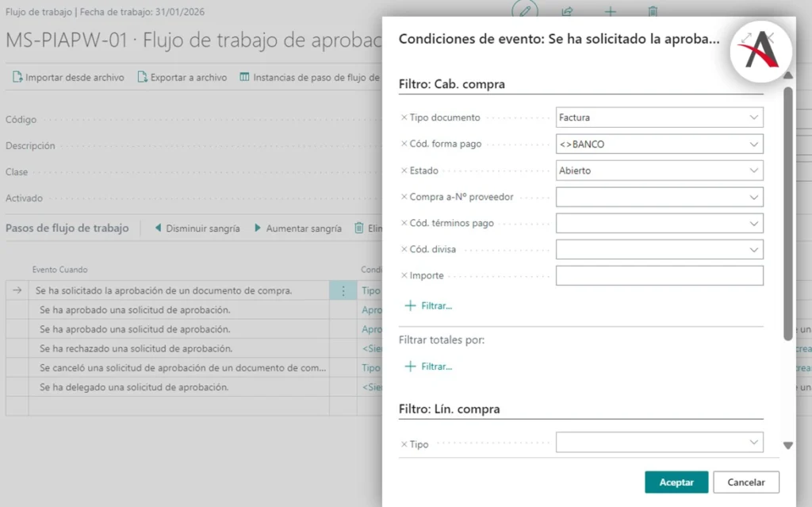This screenshot has width=812, height=507.
Task: Remove the Tipo documento filter
Action: tap(404, 117)
